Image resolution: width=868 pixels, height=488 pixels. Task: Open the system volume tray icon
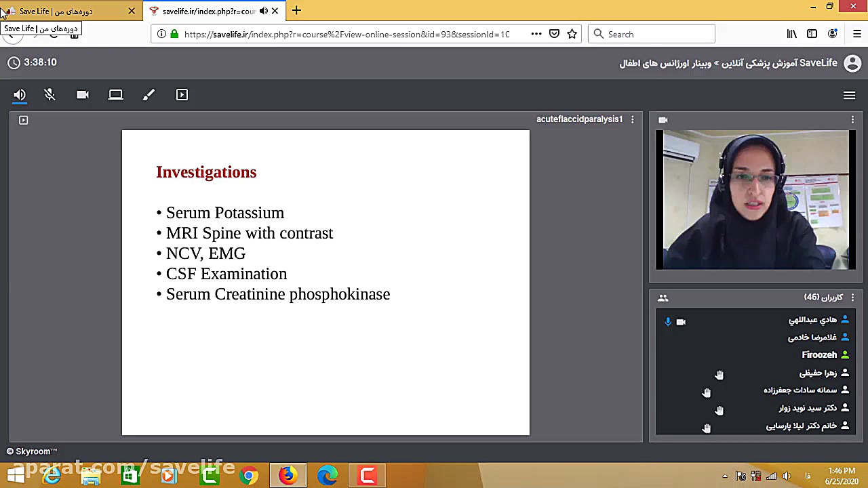(x=787, y=476)
